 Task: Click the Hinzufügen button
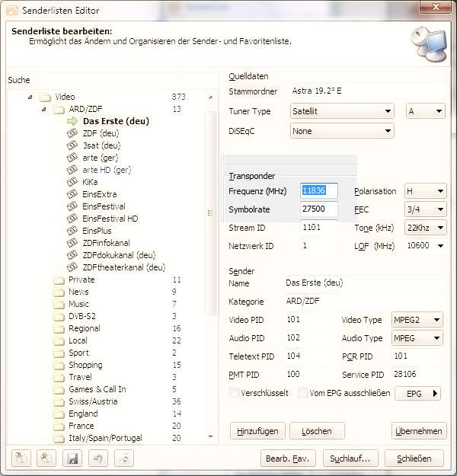257,431
